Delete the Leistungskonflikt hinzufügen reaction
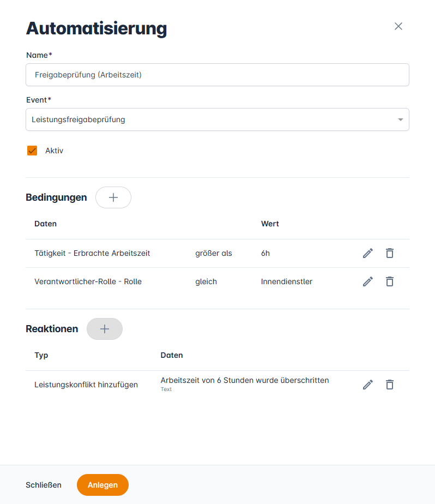The image size is (435, 504). [x=389, y=385]
